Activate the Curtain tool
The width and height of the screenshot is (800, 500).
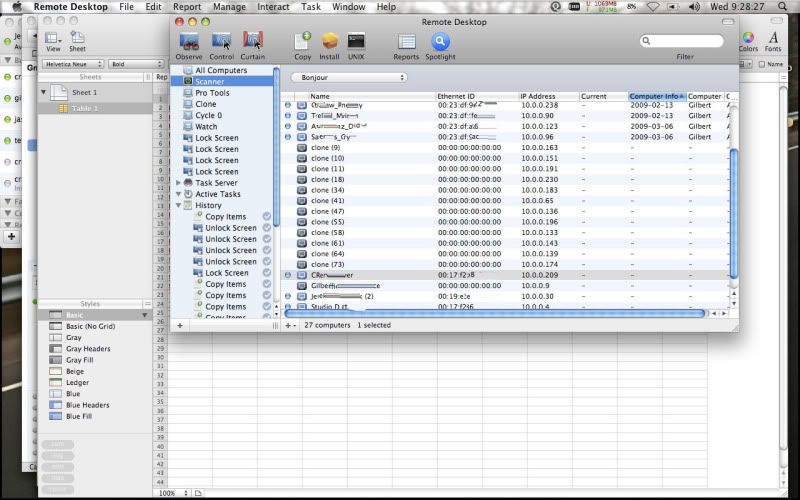click(x=253, y=42)
